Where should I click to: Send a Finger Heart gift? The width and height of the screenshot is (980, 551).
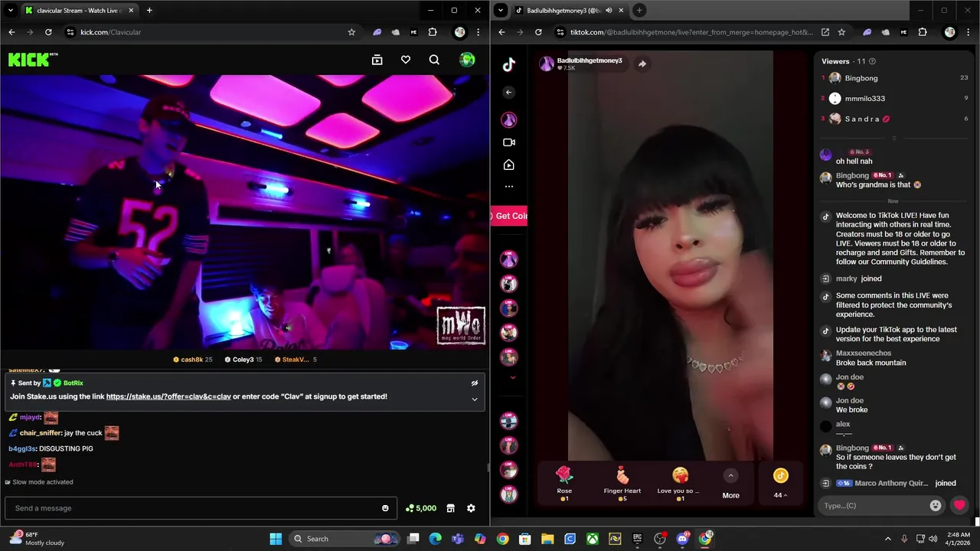622,484
